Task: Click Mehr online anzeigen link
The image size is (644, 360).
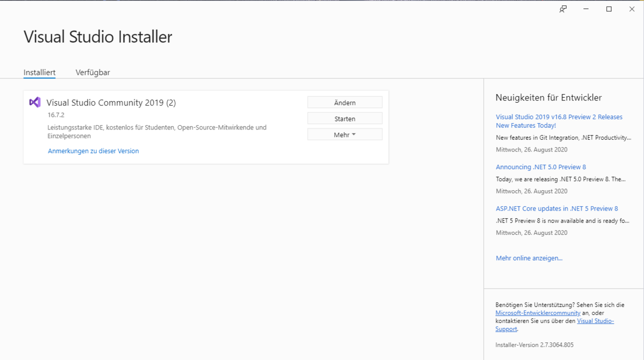Action: (x=529, y=258)
